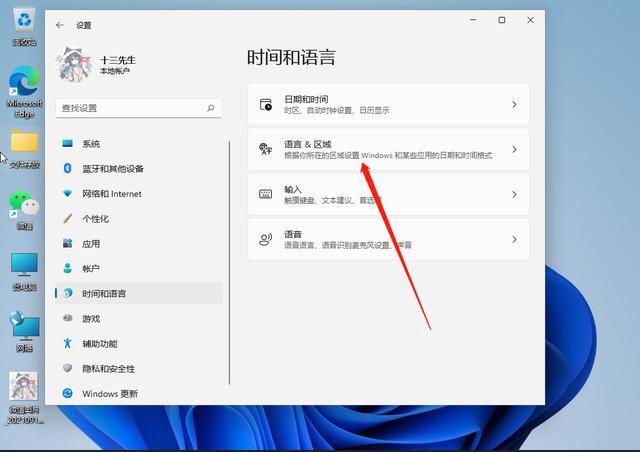
Task: Expand chevron on 语音 row
Action: point(514,239)
